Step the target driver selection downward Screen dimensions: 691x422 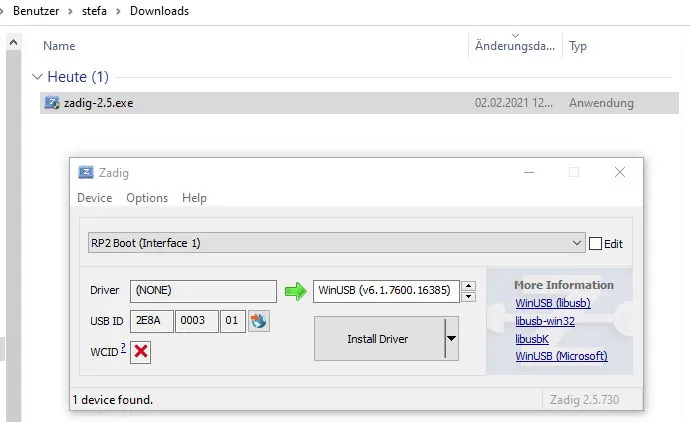click(470, 296)
